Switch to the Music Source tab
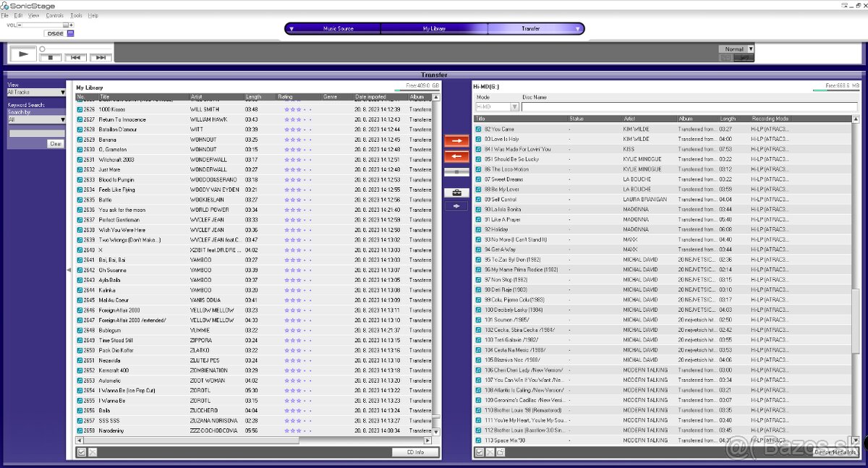868x468 pixels. pyautogui.click(x=338, y=29)
